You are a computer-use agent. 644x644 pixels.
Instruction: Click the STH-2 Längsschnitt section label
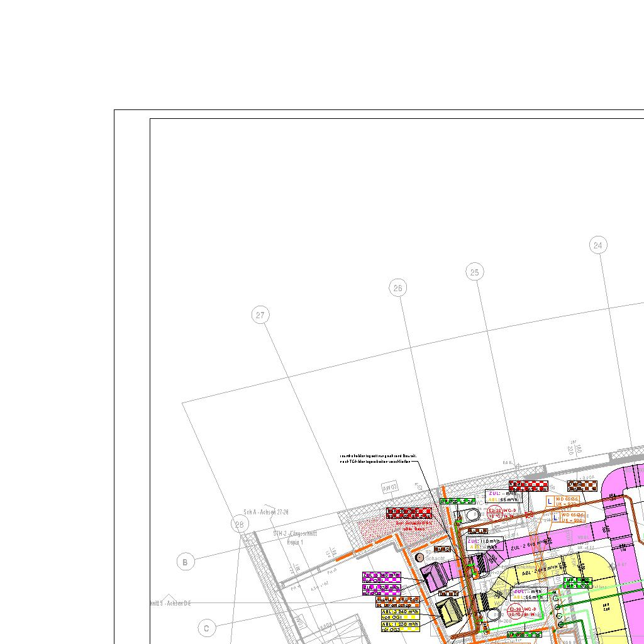(295, 537)
